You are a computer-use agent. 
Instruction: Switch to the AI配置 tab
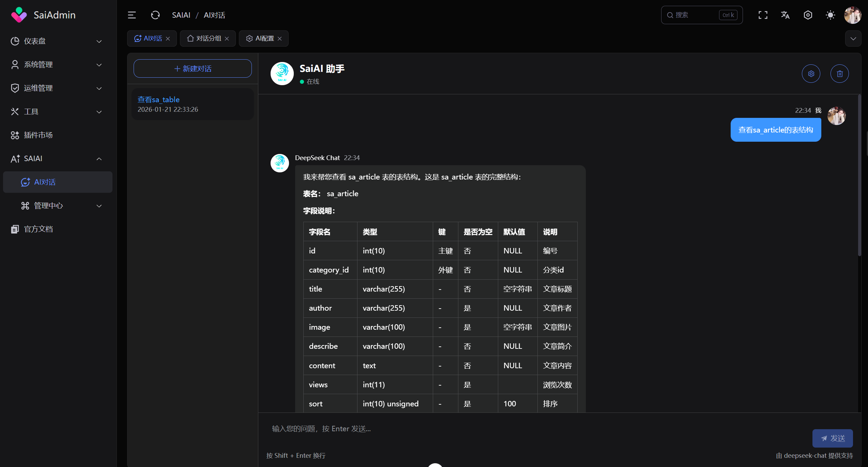coord(264,38)
